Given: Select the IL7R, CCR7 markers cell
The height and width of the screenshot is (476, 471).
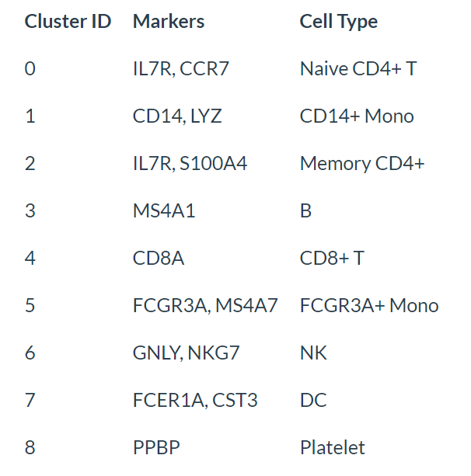Looking at the screenshot, I should coord(181,68).
